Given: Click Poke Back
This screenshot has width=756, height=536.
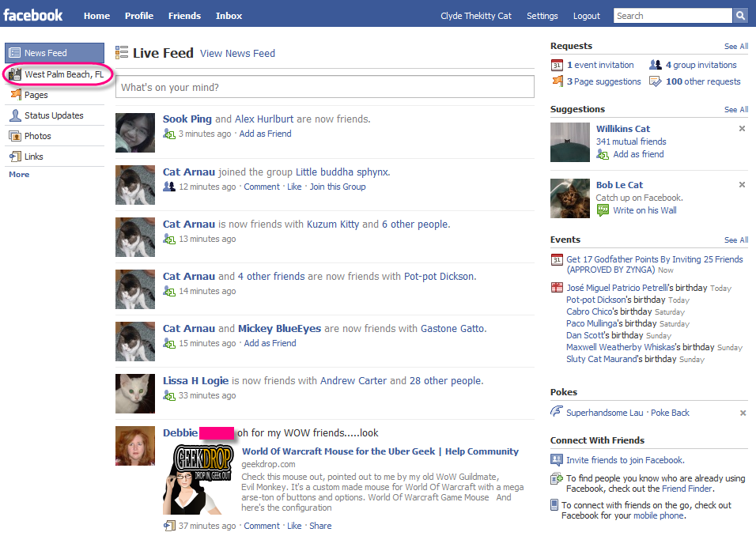Looking at the screenshot, I should pyautogui.click(x=670, y=413).
